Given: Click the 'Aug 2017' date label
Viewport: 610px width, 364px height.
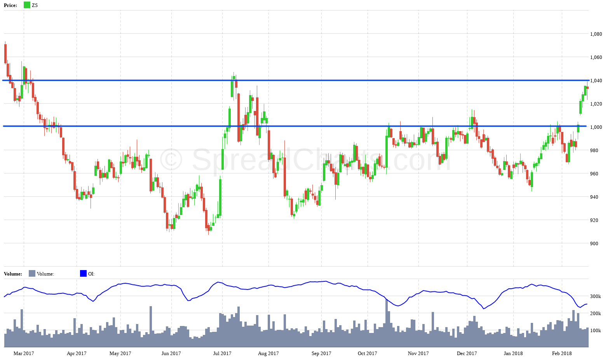Looking at the screenshot, I should (x=268, y=354).
